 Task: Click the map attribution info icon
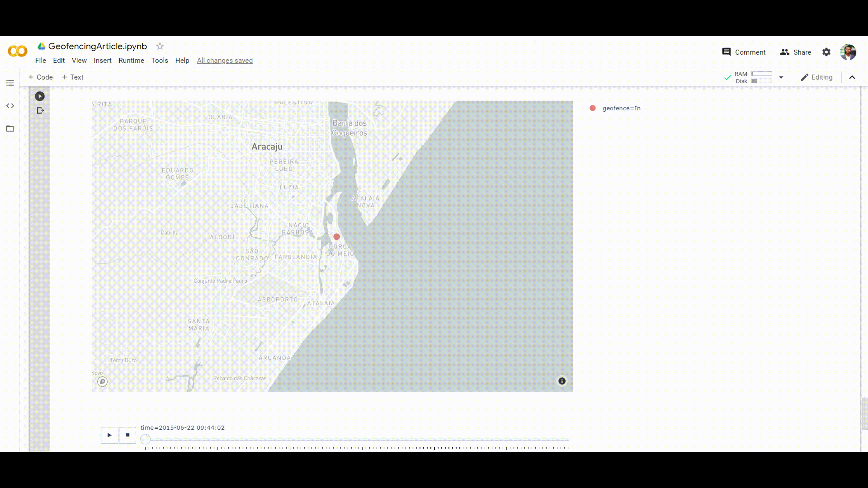pyautogui.click(x=562, y=381)
